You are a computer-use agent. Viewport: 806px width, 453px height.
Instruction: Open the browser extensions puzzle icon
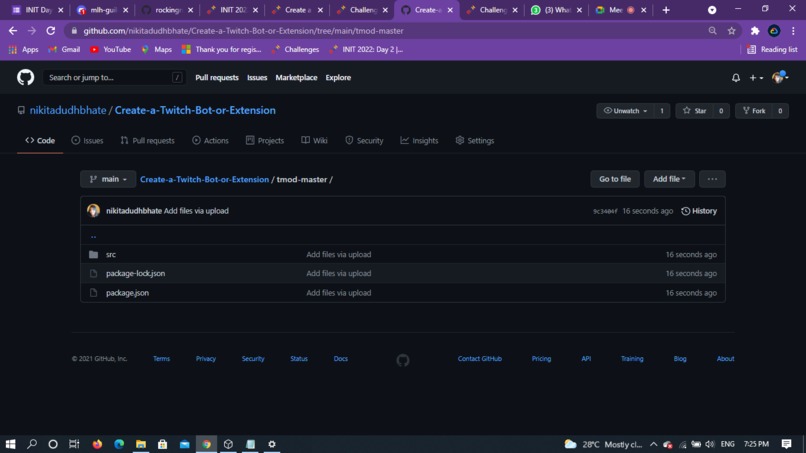[755, 31]
